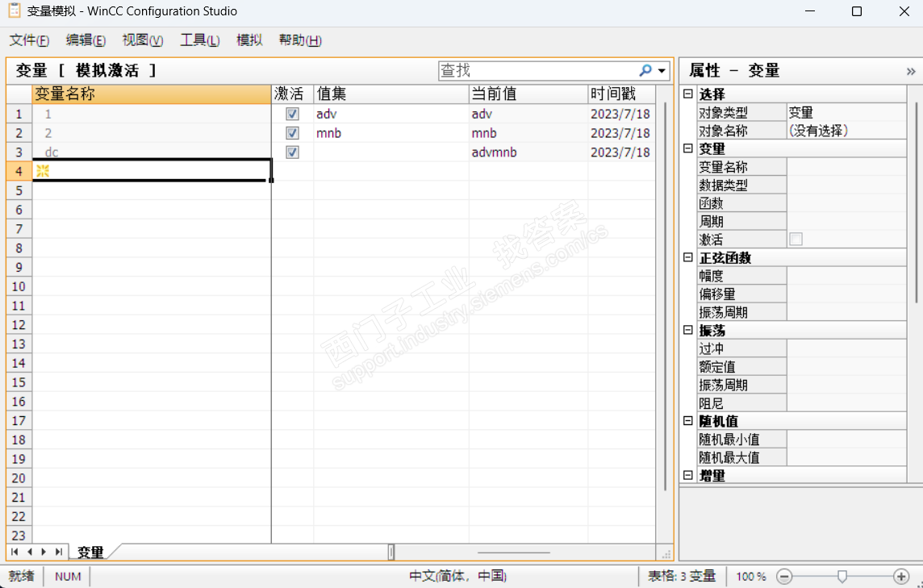Image resolution: width=923 pixels, height=588 pixels.
Task: Click the 数据类型 property value field
Action: [x=846, y=185]
